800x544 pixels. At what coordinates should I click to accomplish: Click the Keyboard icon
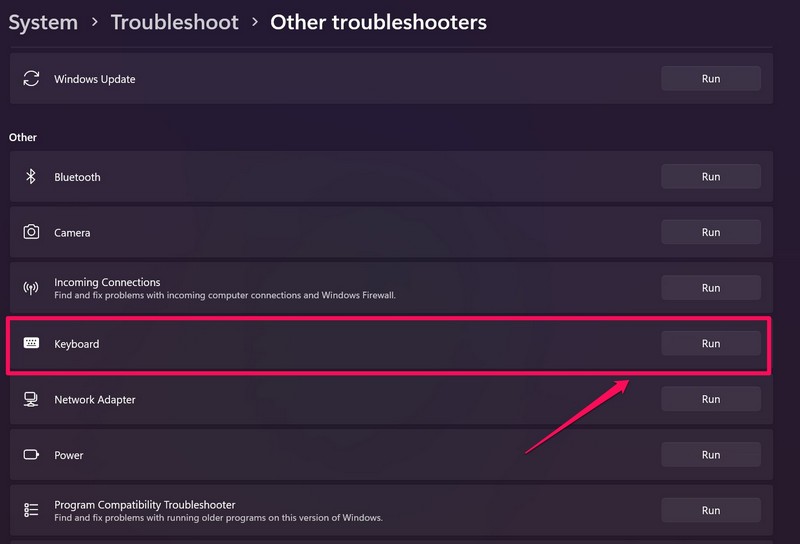click(31, 344)
